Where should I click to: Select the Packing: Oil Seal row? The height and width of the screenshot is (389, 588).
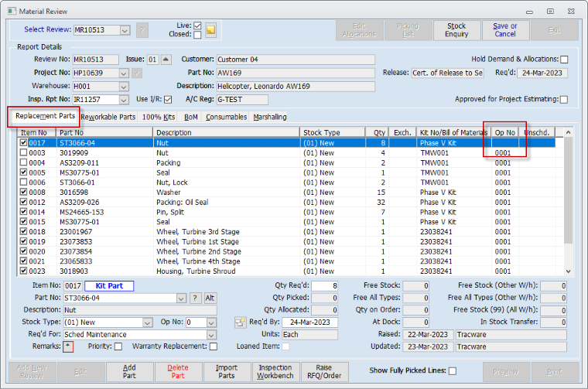click(286, 202)
